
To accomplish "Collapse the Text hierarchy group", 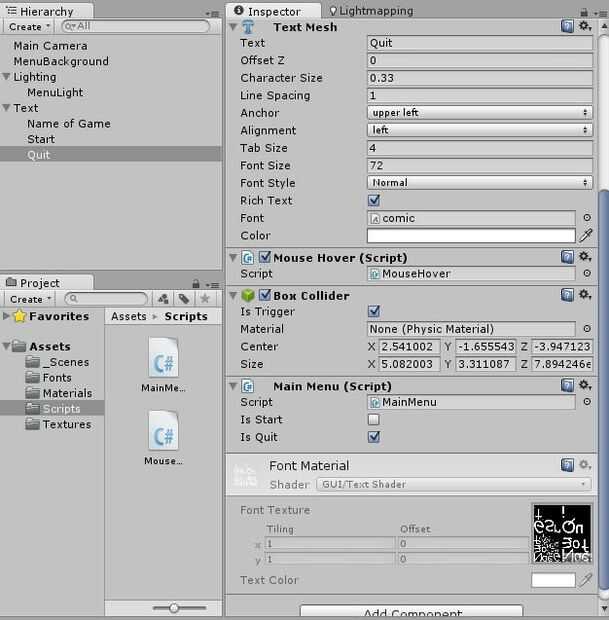I will click(x=6, y=108).
